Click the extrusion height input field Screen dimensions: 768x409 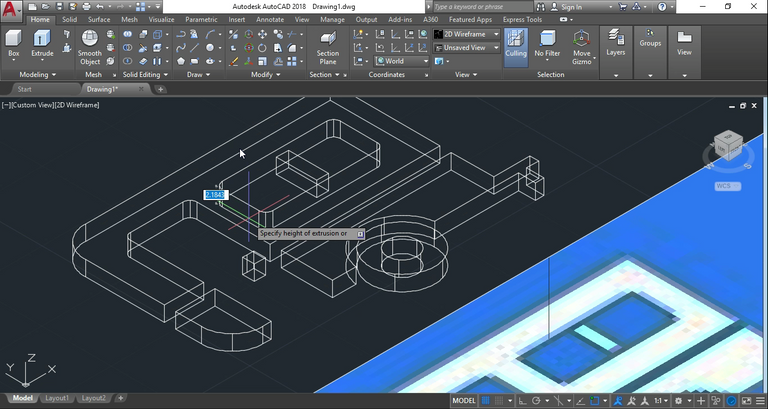pyautogui.click(x=216, y=195)
